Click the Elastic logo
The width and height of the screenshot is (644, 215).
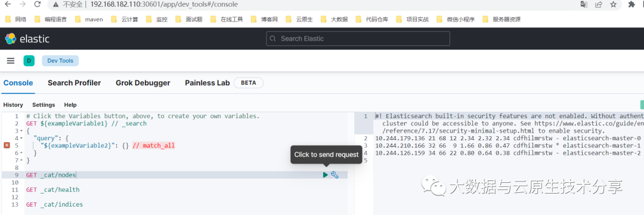[x=27, y=39]
